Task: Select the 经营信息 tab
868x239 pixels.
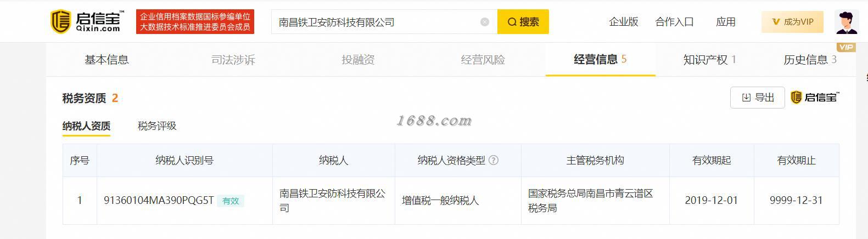Action: pyautogui.click(x=600, y=59)
